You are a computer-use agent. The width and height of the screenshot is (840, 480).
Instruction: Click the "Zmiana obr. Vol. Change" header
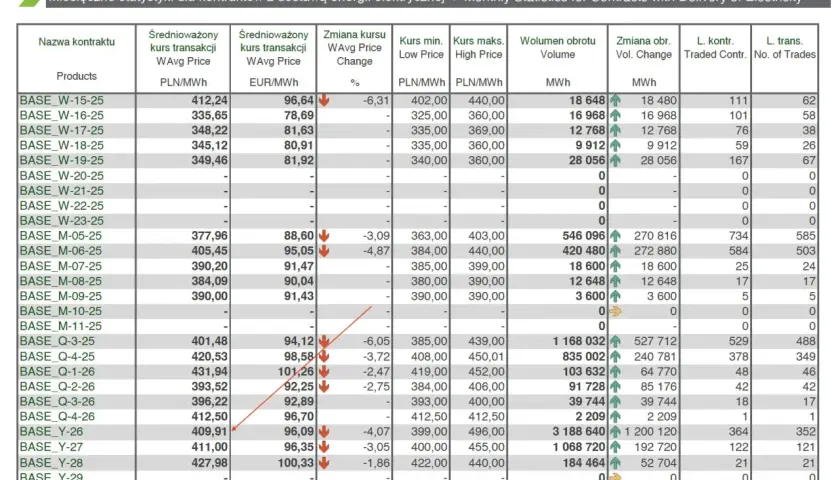[x=643, y=48]
